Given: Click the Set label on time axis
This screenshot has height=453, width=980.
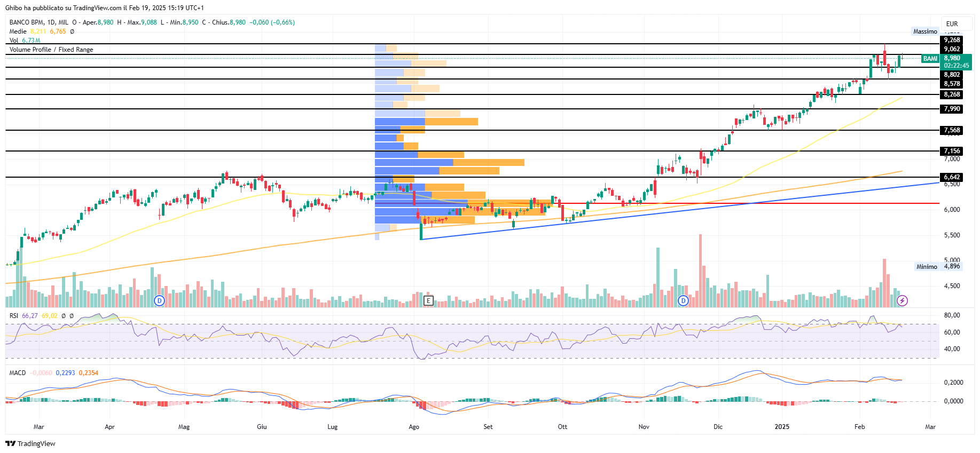Looking at the screenshot, I should click(488, 427).
